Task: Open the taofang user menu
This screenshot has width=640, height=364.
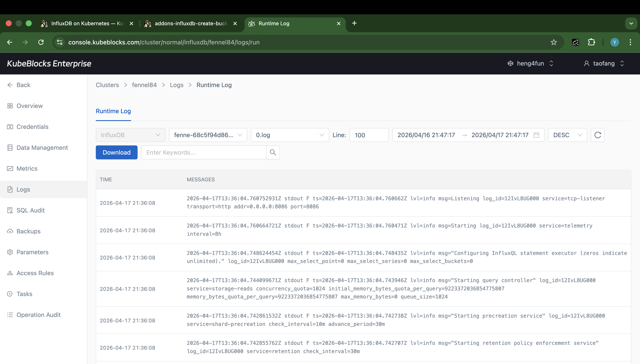Action: 604,64
